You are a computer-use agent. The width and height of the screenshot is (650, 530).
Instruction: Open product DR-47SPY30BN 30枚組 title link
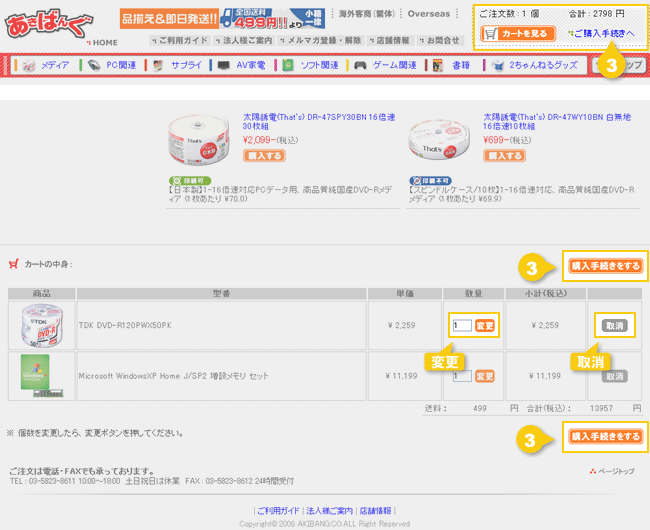(x=318, y=121)
